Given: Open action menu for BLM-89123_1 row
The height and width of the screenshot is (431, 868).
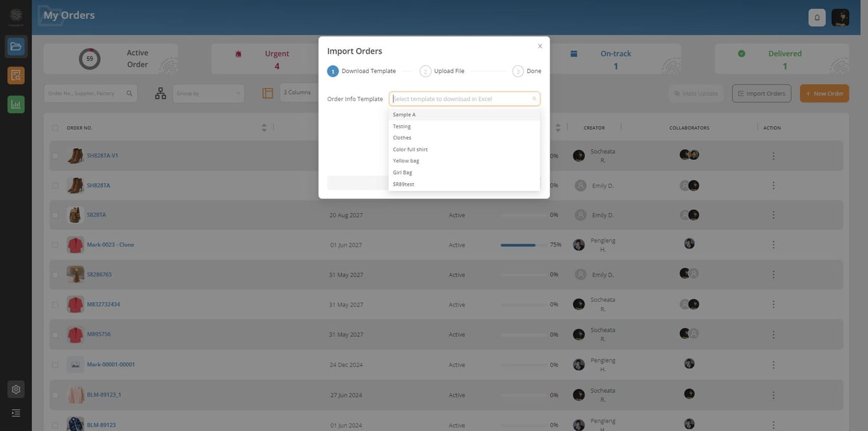Looking at the screenshot, I should point(773,395).
